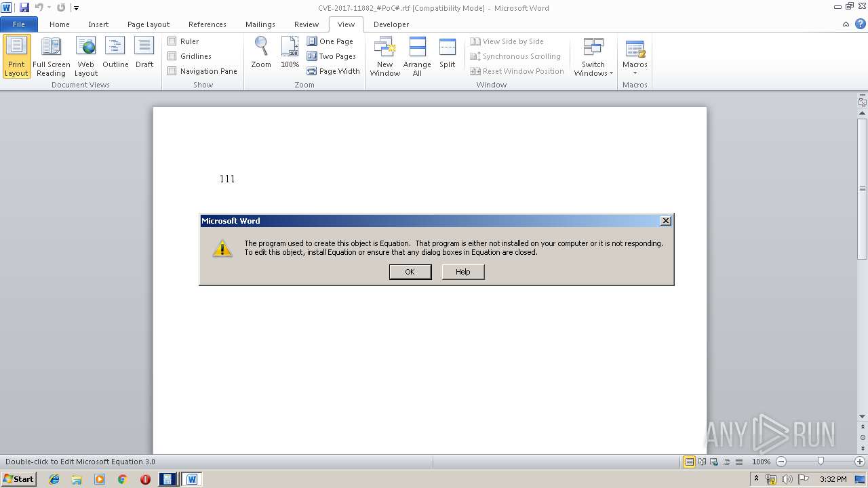868x488 pixels.
Task: Click the scroll down arrow
Action: 863,416
